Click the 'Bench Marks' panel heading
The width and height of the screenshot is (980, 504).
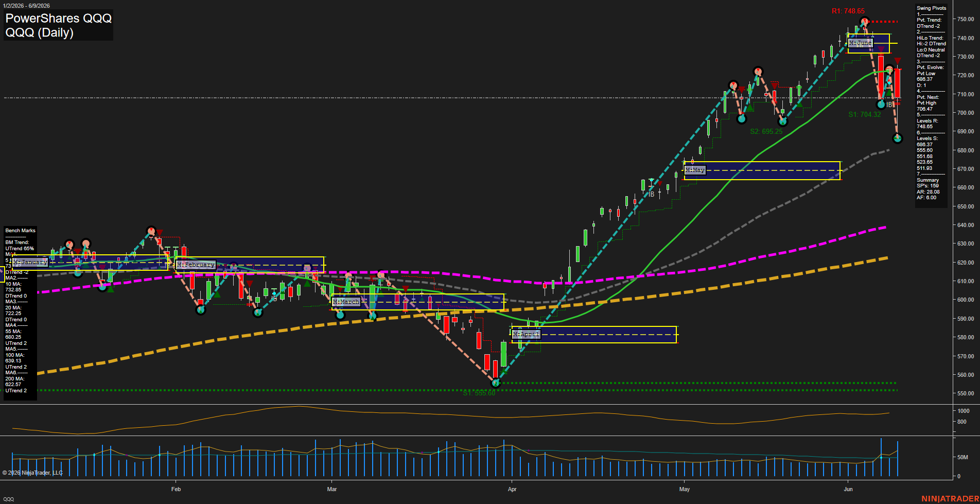(x=21, y=231)
